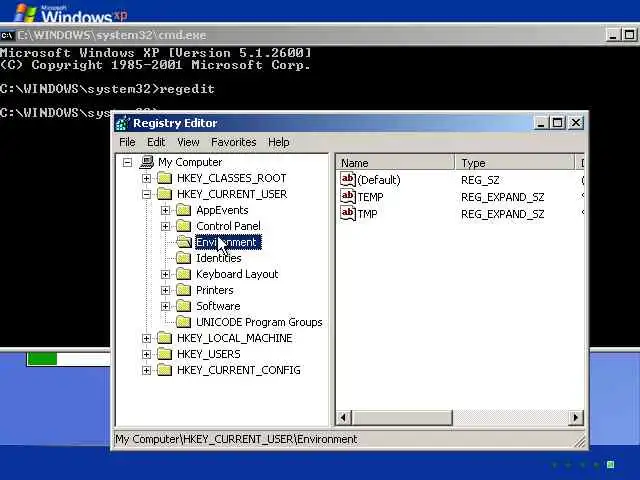Open the Favorites menu
The width and height of the screenshot is (640, 480).
click(233, 142)
